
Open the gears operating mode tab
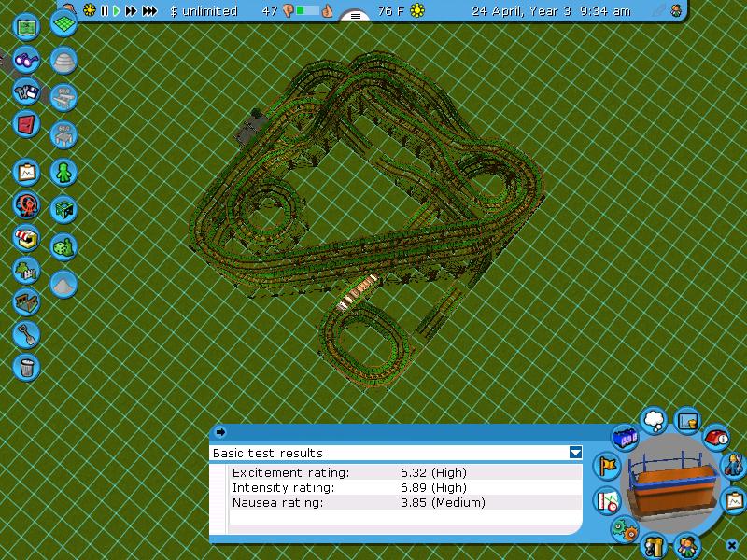[625, 529]
